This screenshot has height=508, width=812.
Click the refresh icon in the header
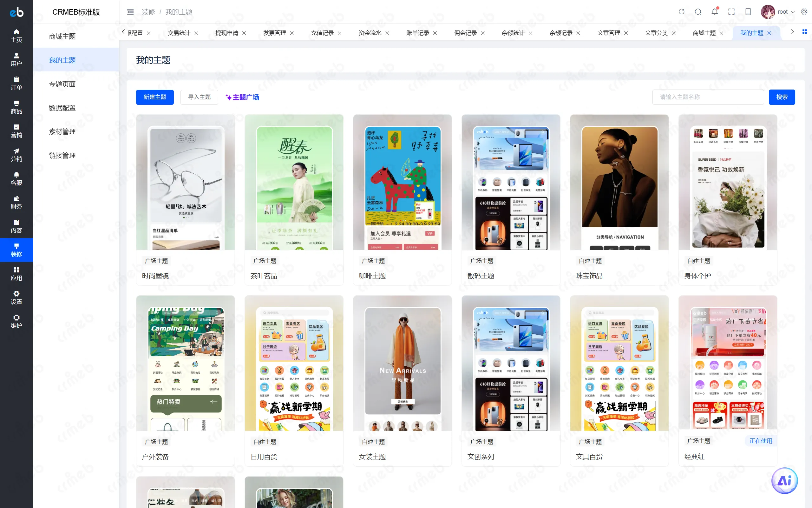click(x=681, y=12)
